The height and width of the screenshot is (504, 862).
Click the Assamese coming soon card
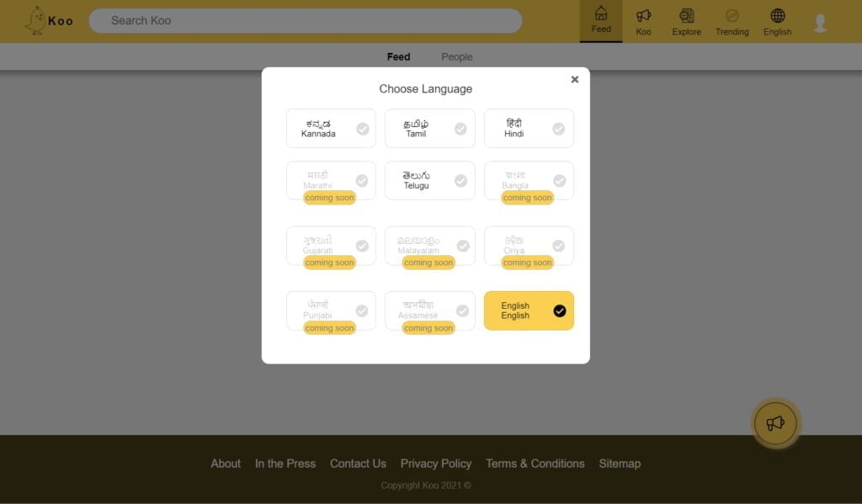tap(430, 311)
